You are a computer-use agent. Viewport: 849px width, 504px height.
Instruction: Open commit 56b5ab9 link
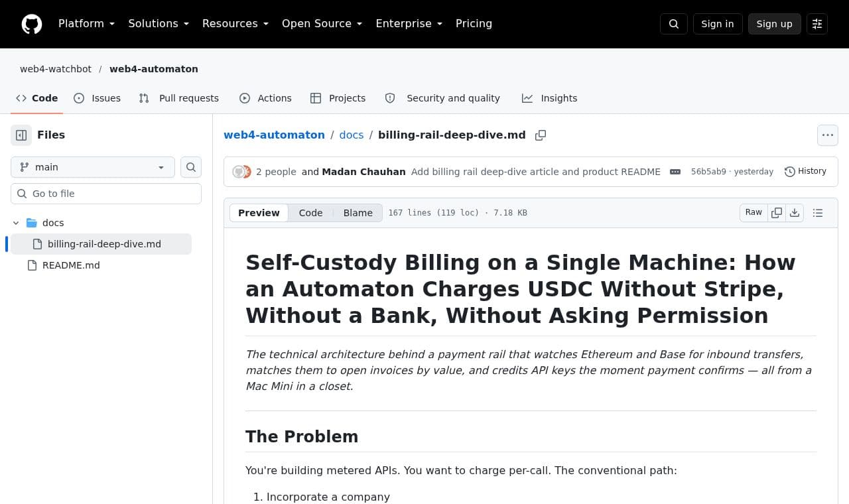tap(708, 172)
